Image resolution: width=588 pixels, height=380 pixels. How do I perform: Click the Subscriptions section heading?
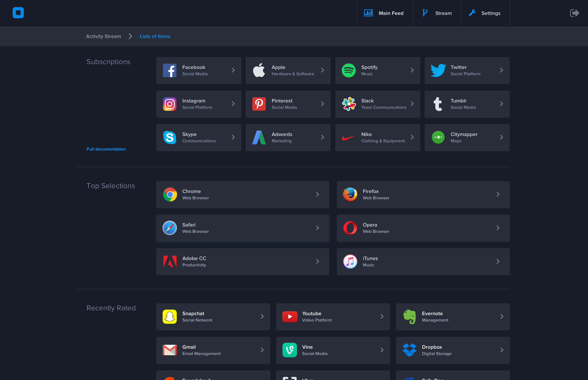click(x=108, y=62)
